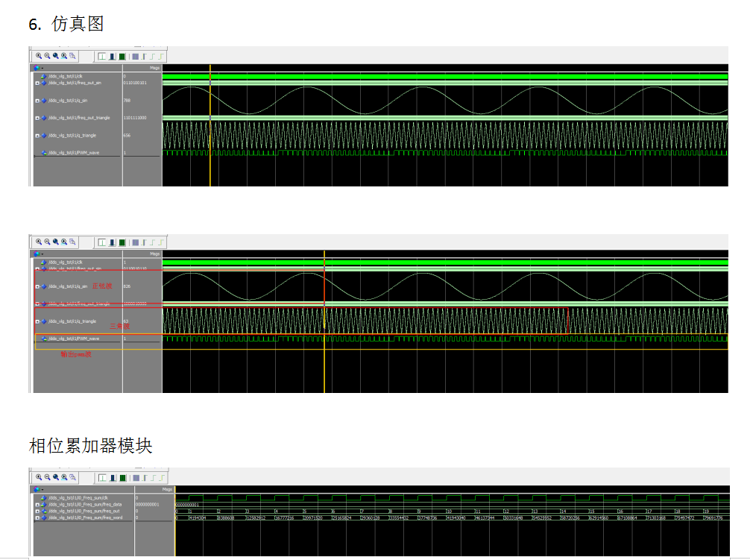Click zoom out icon in bottom waveform toolbar

point(47,478)
